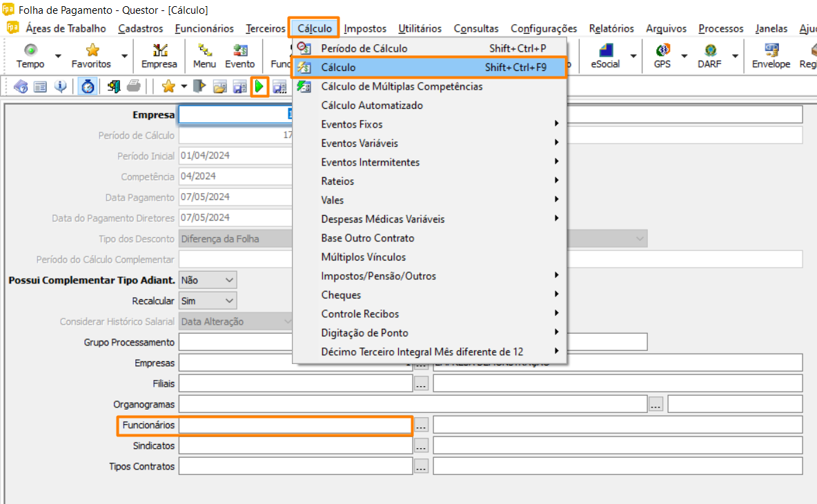The height and width of the screenshot is (504, 817).
Task: Expand the Eventos Fixos submenu
Action: click(429, 124)
